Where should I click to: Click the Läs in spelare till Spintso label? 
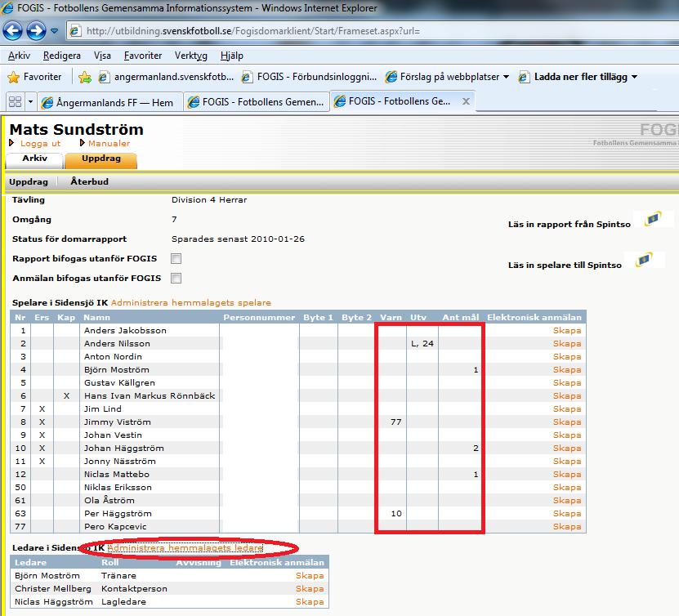pyautogui.click(x=565, y=265)
